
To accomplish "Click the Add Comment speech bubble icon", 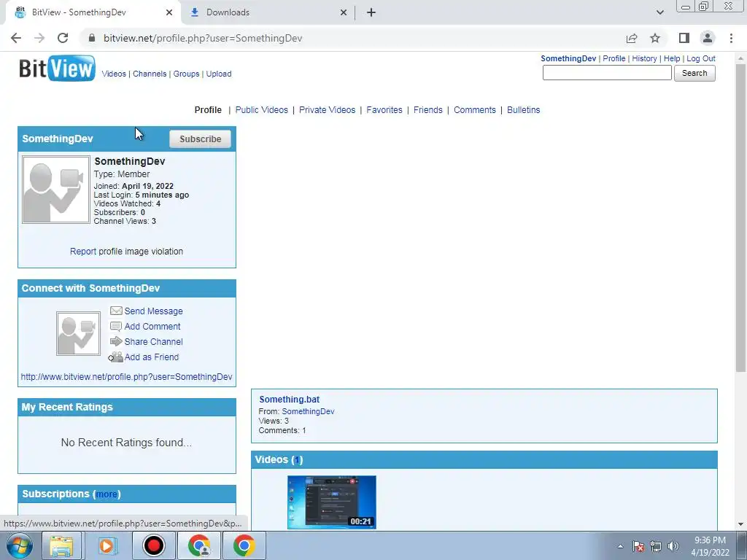I will (x=116, y=327).
